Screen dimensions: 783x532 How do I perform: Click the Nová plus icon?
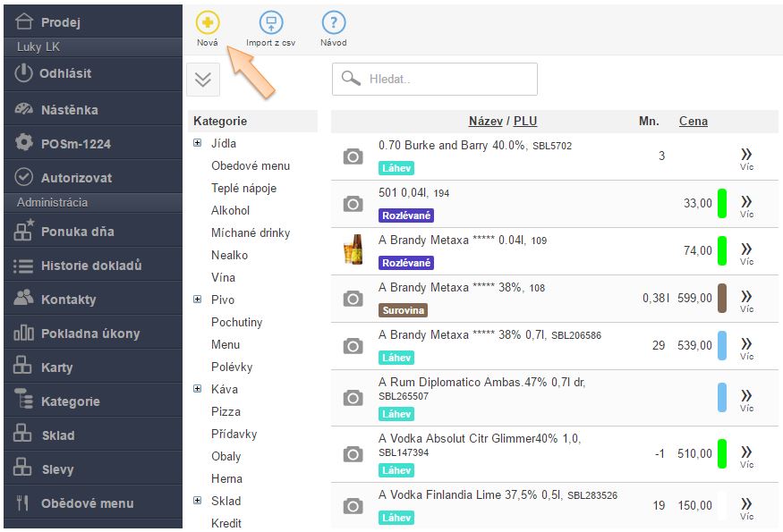(208, 23)
